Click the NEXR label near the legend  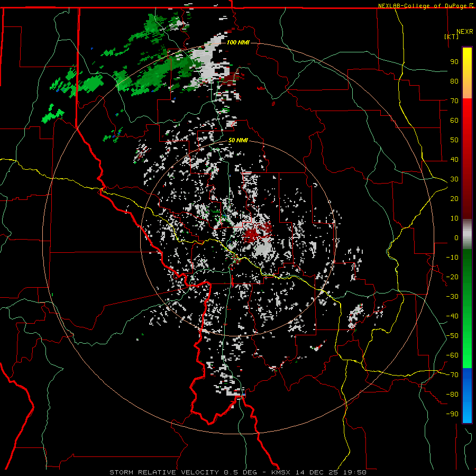point(465,32)
